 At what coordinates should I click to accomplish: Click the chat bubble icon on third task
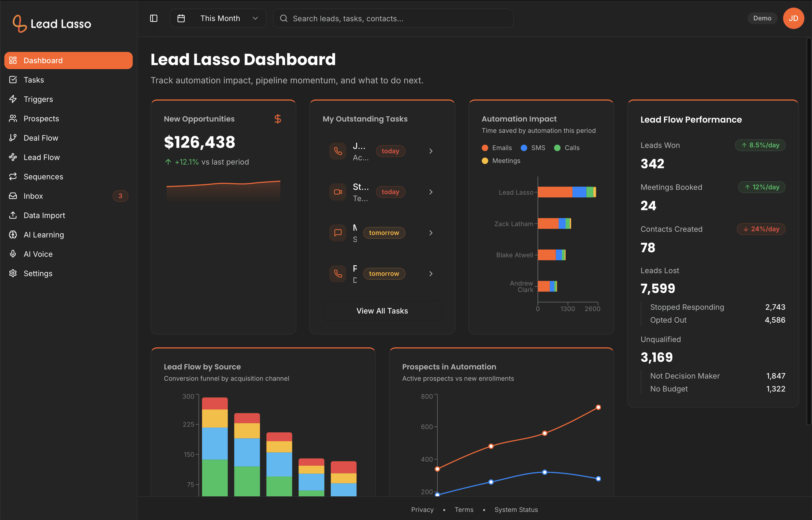[x=338, y=233]
